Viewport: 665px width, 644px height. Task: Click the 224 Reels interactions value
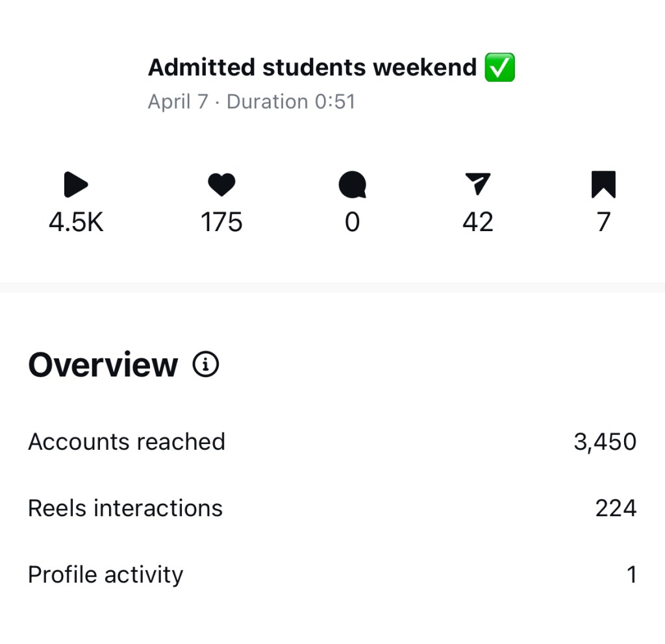(x=615, y=508)
